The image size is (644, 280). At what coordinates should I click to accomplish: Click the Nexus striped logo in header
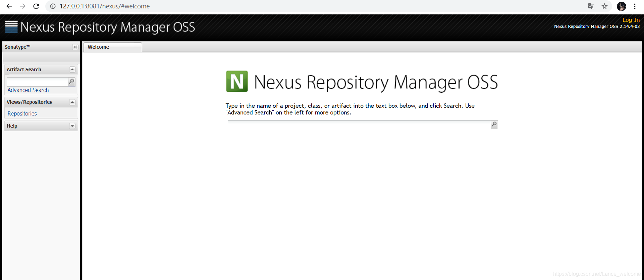(11, 27)
